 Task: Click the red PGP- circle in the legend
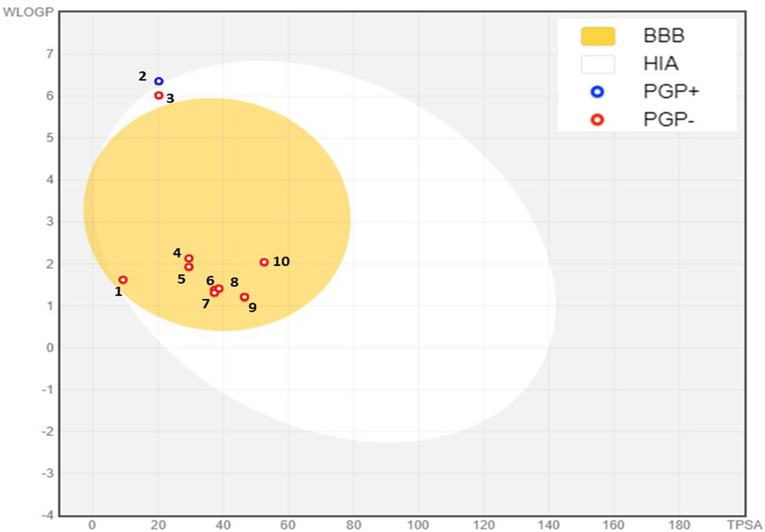597,120
